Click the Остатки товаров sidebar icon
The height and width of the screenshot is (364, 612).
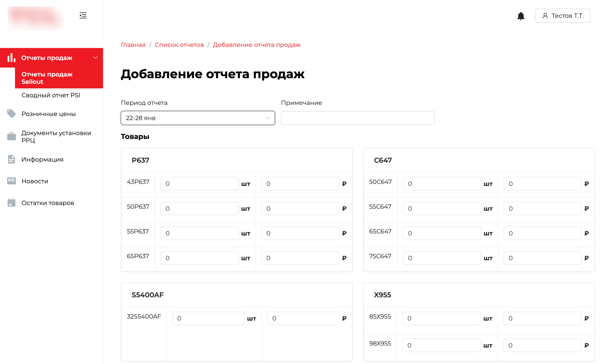coord(11,202)
